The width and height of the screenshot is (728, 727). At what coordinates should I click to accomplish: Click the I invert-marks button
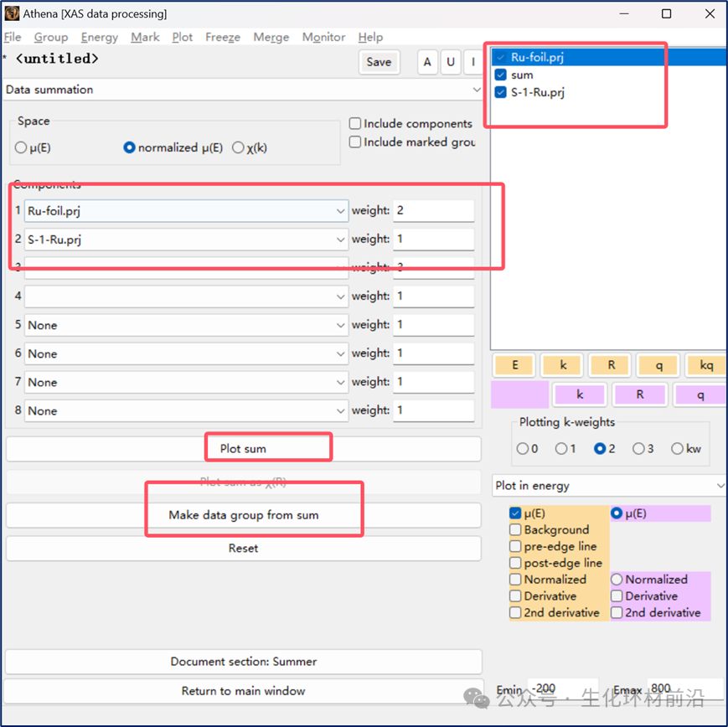click(473, 62)
